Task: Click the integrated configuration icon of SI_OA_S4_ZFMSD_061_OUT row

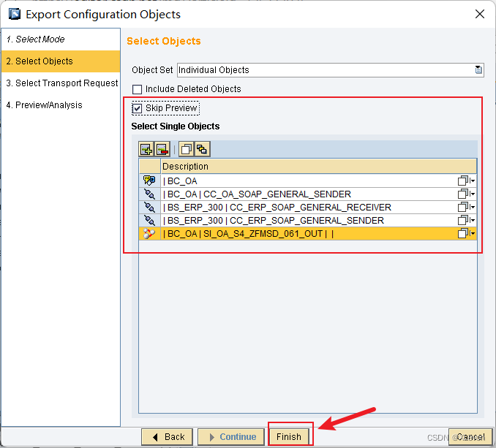Action: 149,233
